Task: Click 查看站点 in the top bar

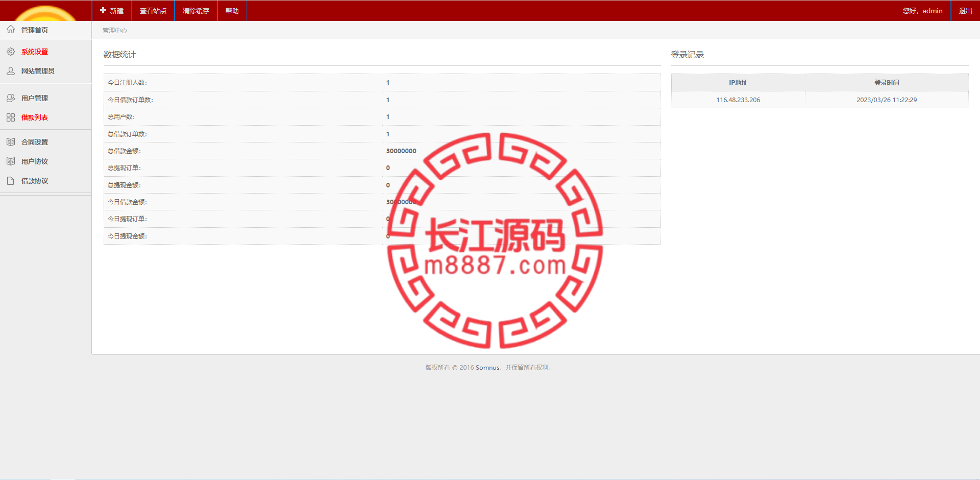Action: 153,11
